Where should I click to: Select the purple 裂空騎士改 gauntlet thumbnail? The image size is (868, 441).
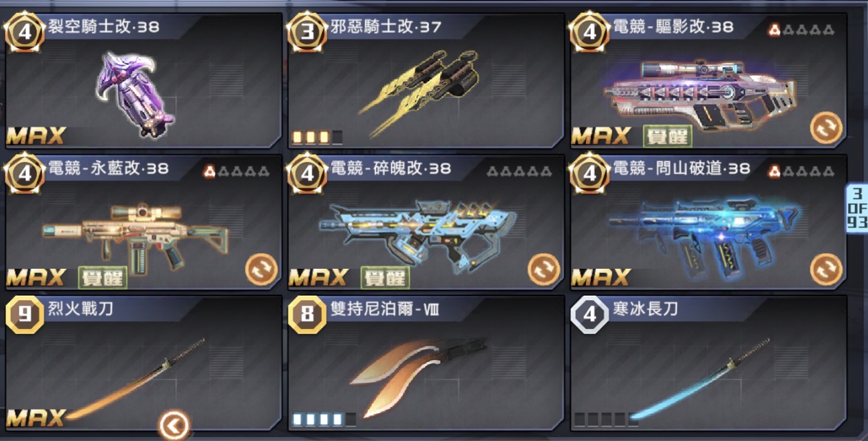(x=137, y=92)
